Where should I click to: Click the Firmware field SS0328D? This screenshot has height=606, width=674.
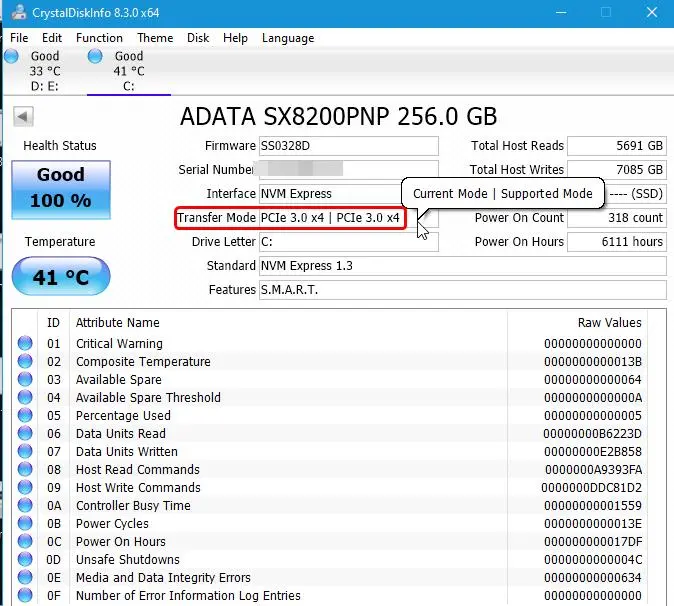349,146
